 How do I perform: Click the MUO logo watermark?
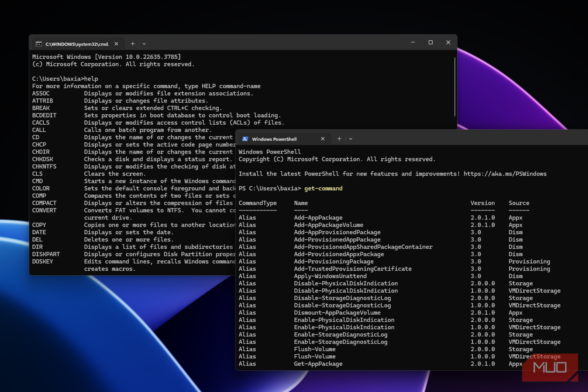(549, 367)
